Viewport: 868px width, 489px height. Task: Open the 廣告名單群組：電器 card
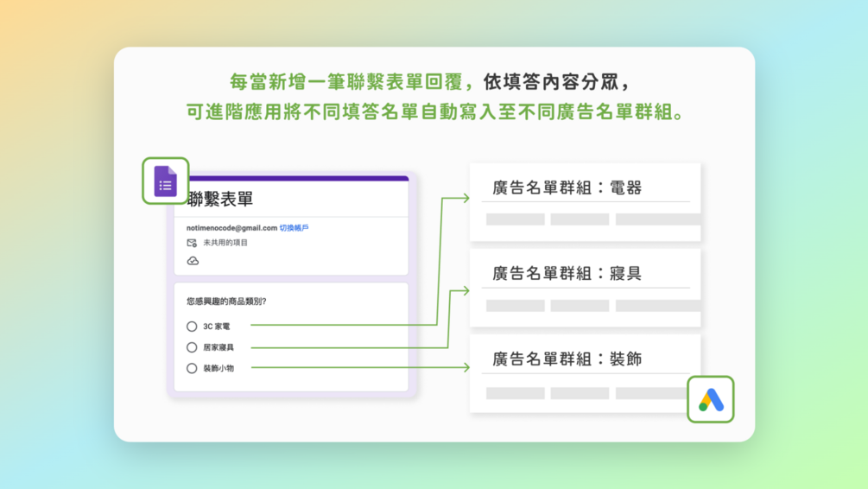585,202
